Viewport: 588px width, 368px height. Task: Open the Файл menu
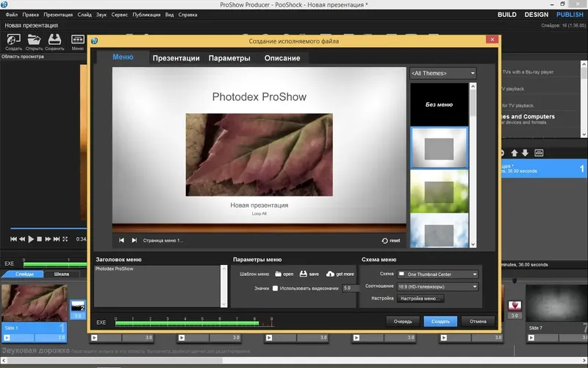pos(12,15)
